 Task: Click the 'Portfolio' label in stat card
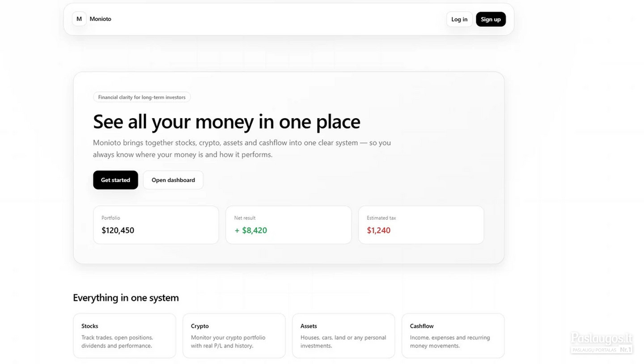coord(110,218)
